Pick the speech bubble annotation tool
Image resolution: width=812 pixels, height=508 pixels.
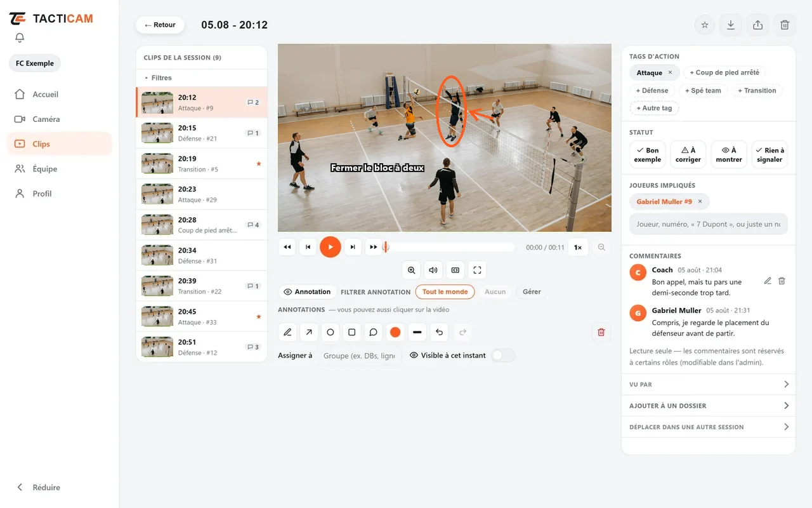[374, 332]
